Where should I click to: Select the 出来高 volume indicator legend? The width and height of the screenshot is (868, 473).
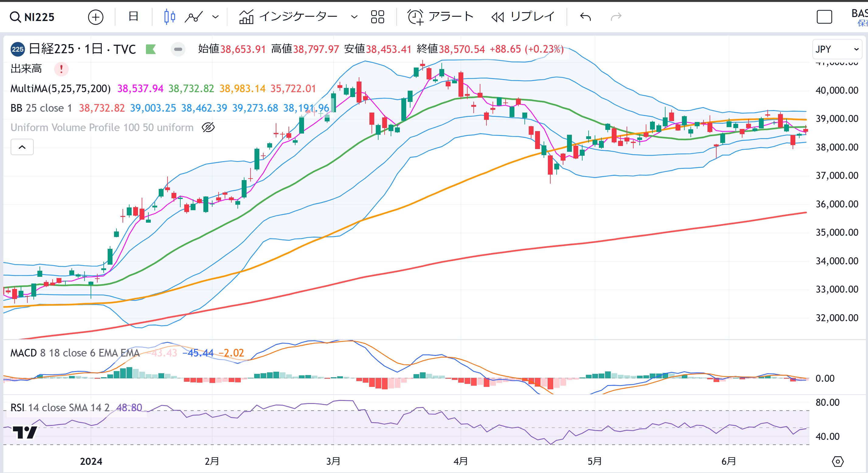point(26,69)
